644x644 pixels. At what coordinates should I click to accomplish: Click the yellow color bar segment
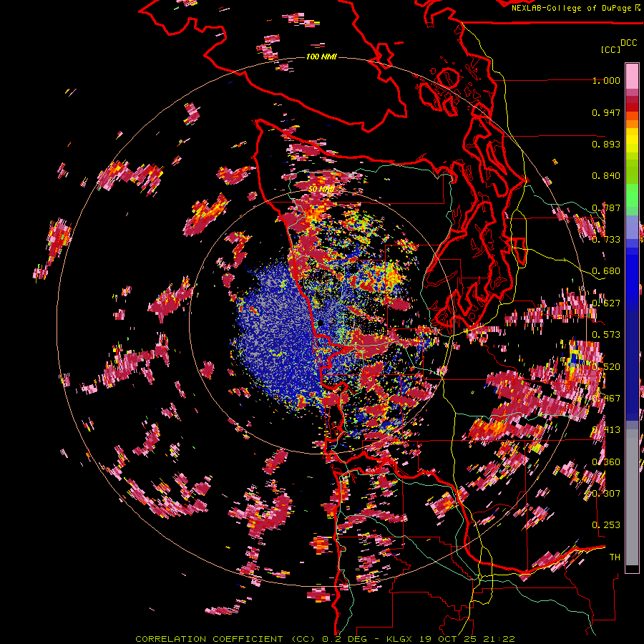[632, 141]
